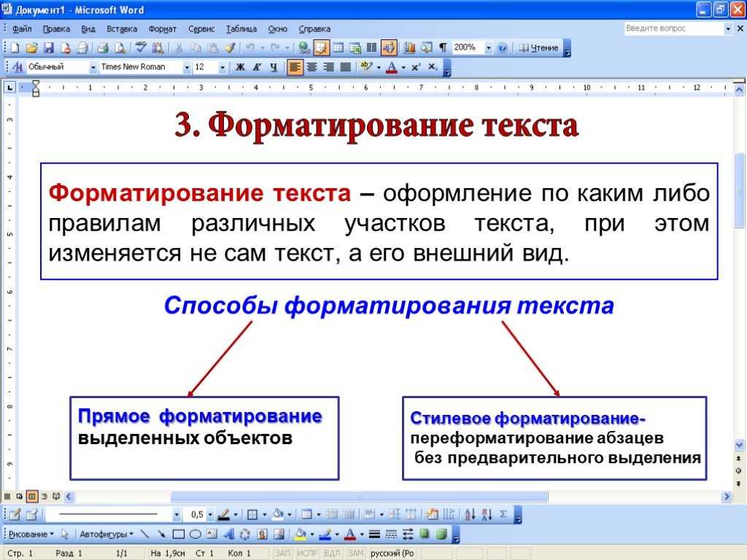Toggle the Drawing toolbar button
The width and height of the screenshot is (747, 560).
click(x=389, y=47)
